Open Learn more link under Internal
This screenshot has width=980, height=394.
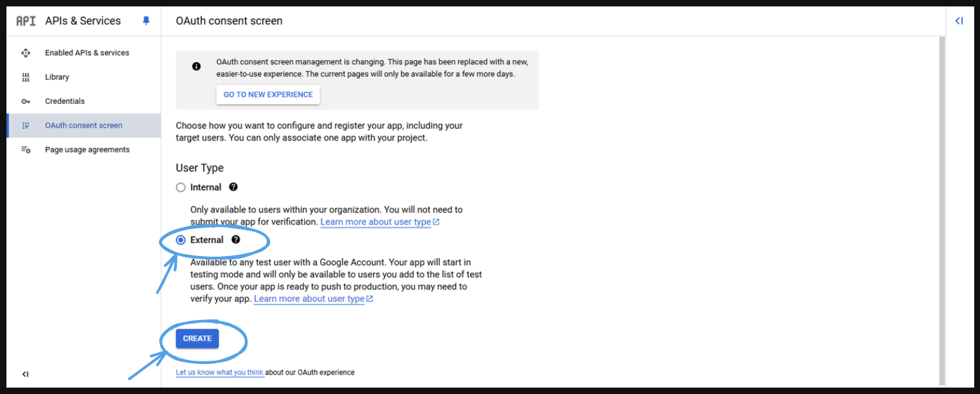pyautogui.click(x=380, y=222)
